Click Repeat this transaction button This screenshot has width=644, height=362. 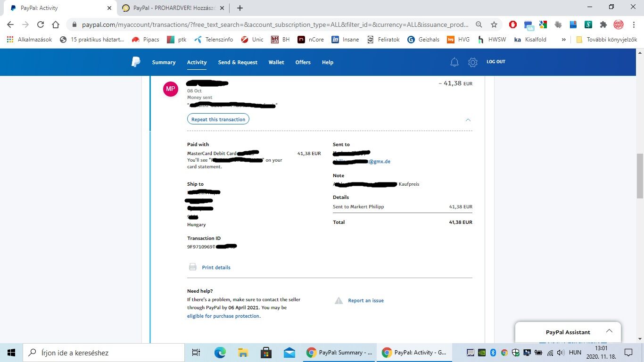click(218, 119)
